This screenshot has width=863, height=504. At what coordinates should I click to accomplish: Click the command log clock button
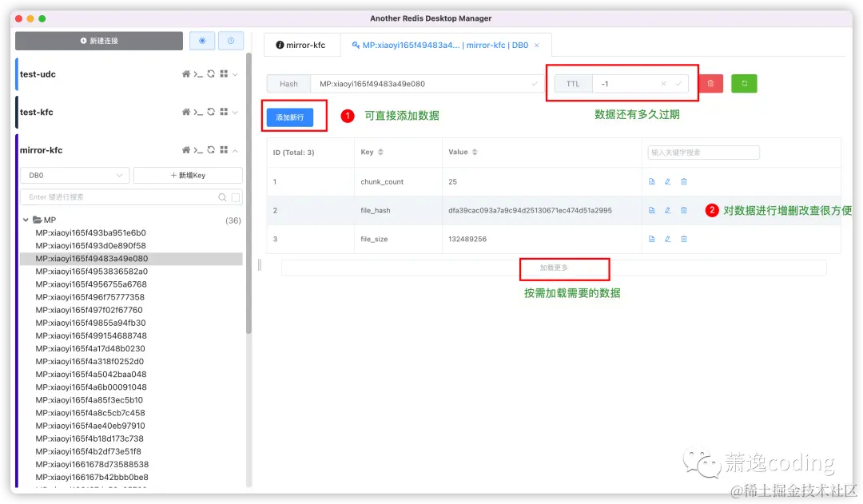click(231, 41)
